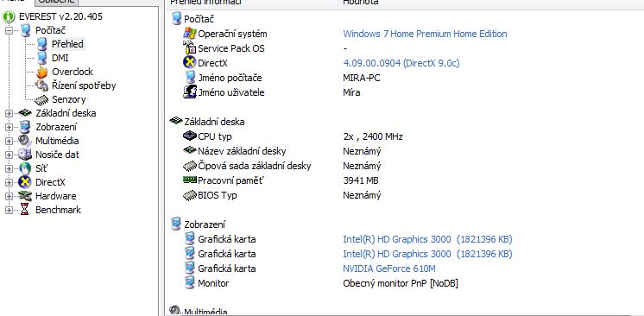
Task: Click the Hardware card icon in tree
Action: coord(25,196)
